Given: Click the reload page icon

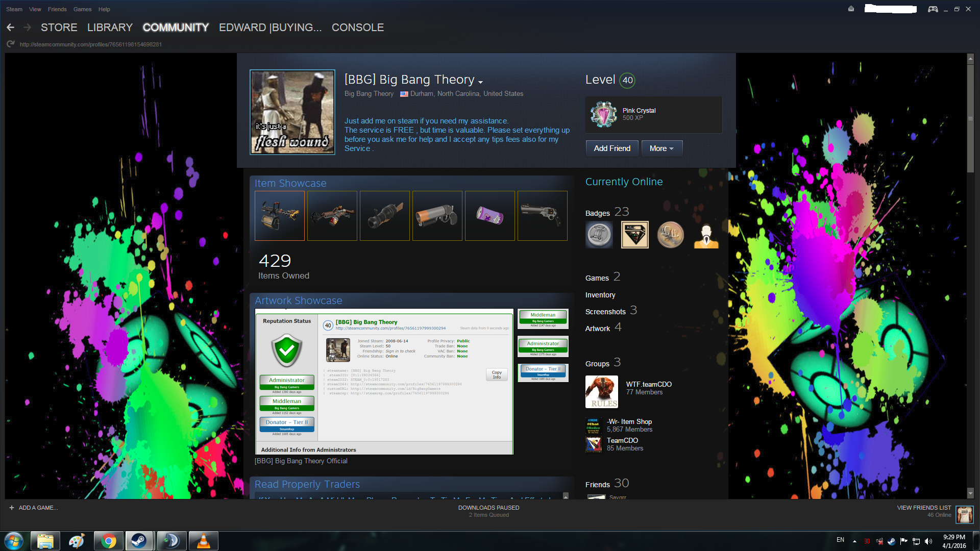Looking at the screenshot, I should click(10, 44).
